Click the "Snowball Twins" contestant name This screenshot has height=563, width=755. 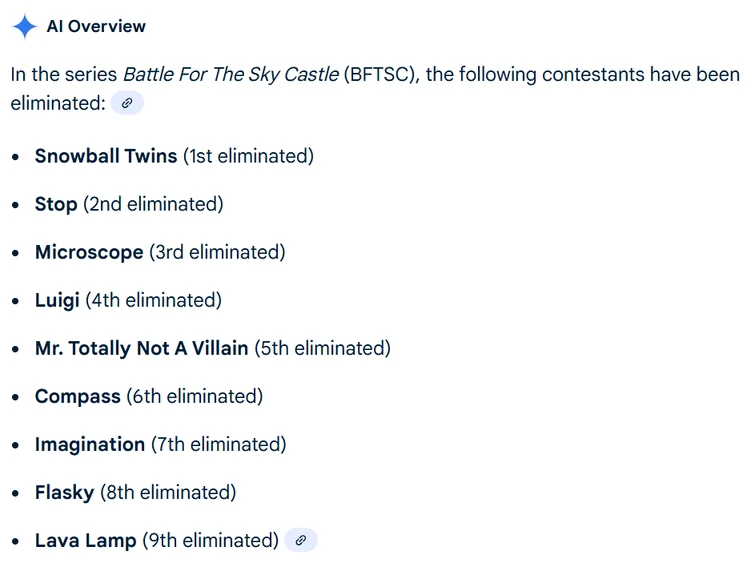106,156
